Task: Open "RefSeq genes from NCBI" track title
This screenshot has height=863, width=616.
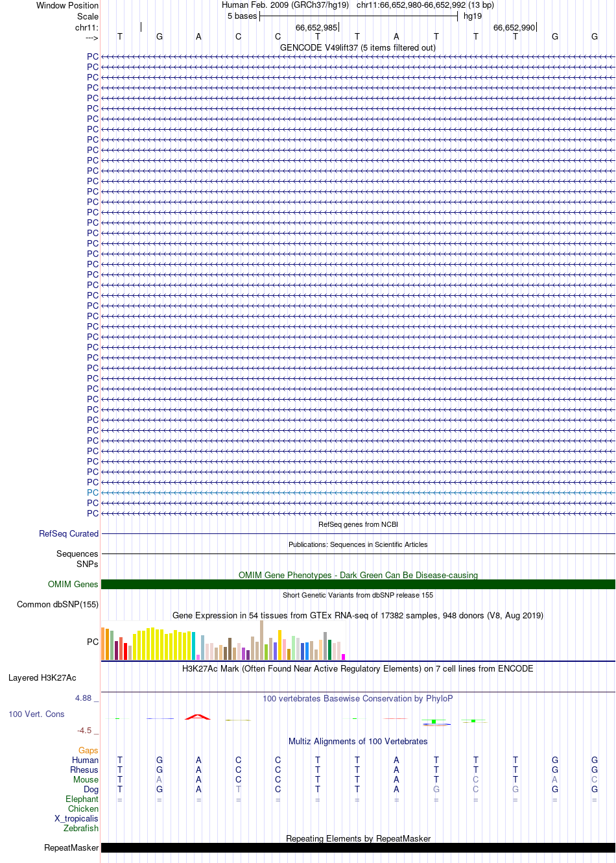Action: [x=358, y=524]
